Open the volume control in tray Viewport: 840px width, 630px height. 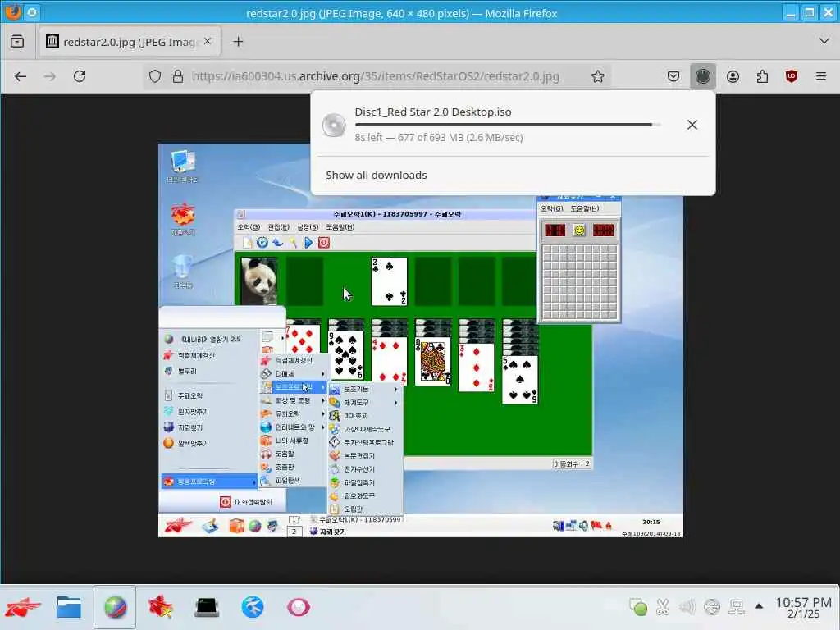(x=687, y=607)
